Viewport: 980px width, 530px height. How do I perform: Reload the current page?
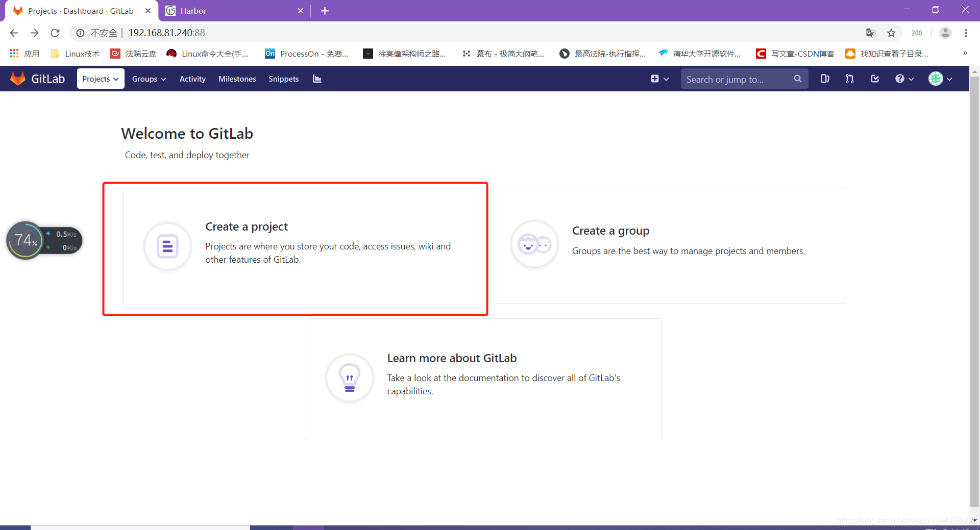55,33
